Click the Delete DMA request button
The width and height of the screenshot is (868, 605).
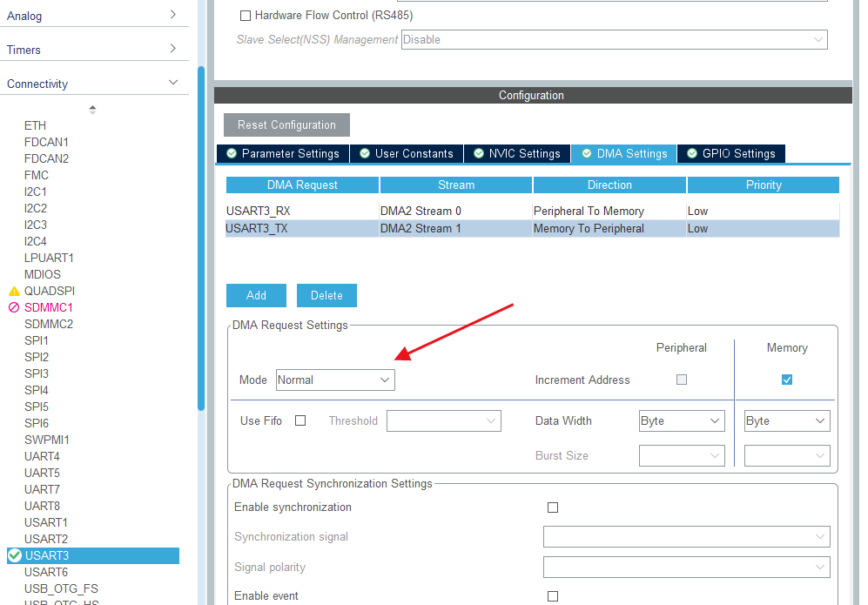[x=326, y=296]
